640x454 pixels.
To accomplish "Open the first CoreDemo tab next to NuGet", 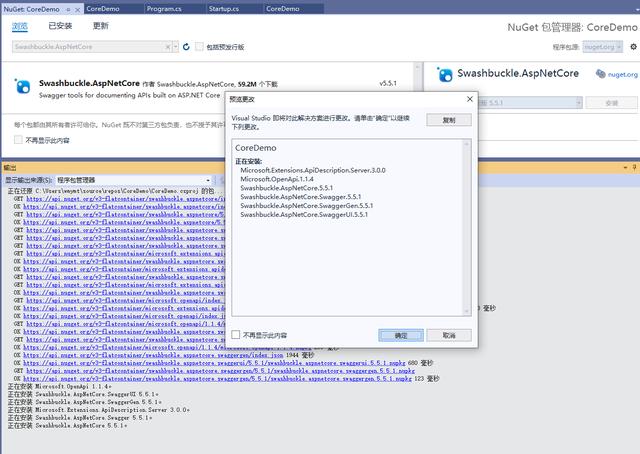I will tap(103, 9).
